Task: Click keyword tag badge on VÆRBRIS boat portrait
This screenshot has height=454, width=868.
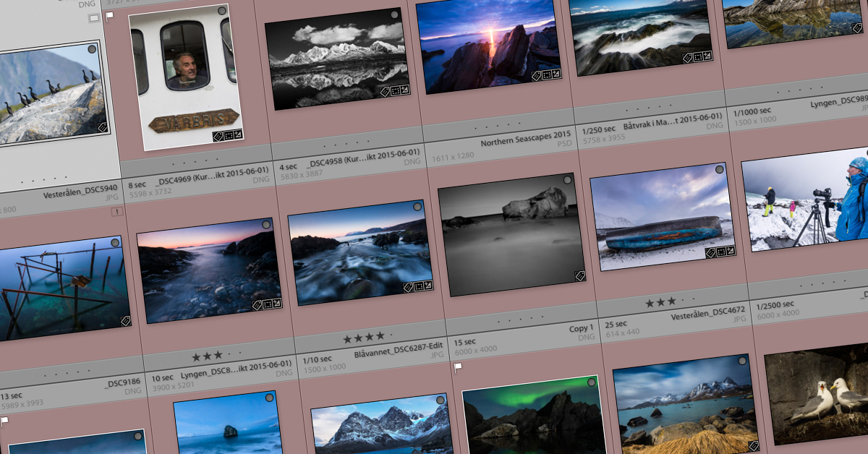Action: point(218,136)
